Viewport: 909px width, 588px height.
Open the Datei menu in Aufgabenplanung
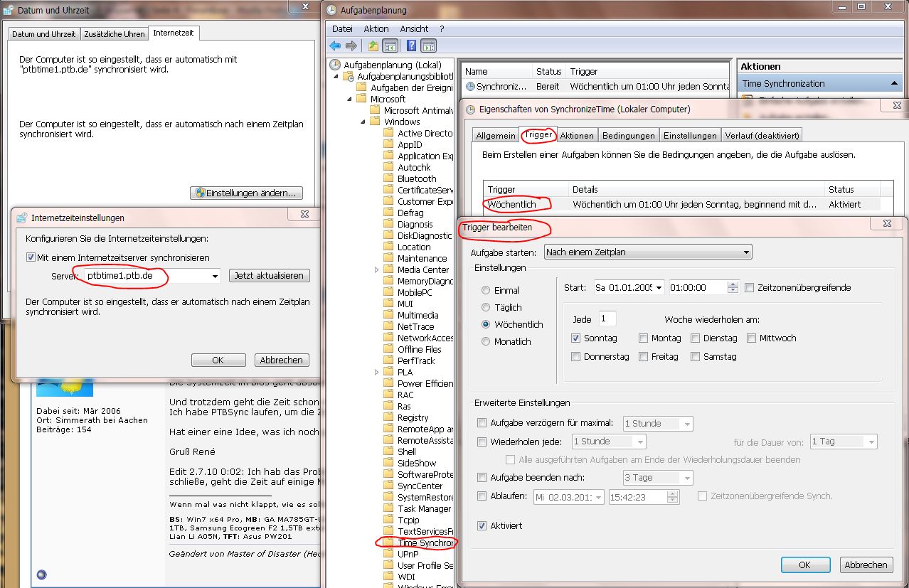(x=342, y=29)
